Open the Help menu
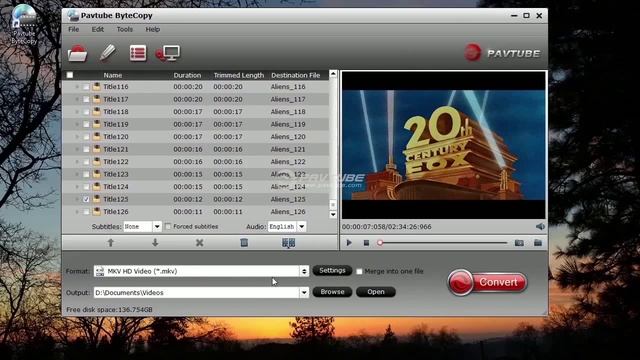 click(x=153, y=29)
